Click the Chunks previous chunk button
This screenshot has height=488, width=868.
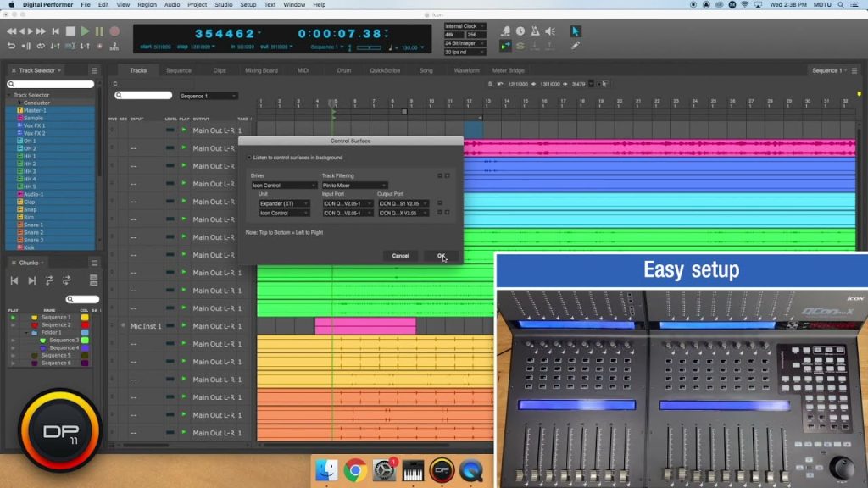coord(14,281)
